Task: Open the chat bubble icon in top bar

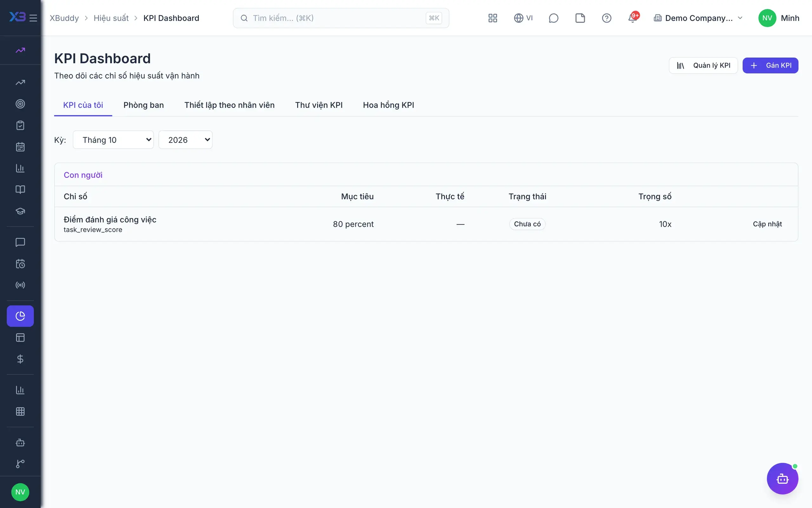Action: 553,18
